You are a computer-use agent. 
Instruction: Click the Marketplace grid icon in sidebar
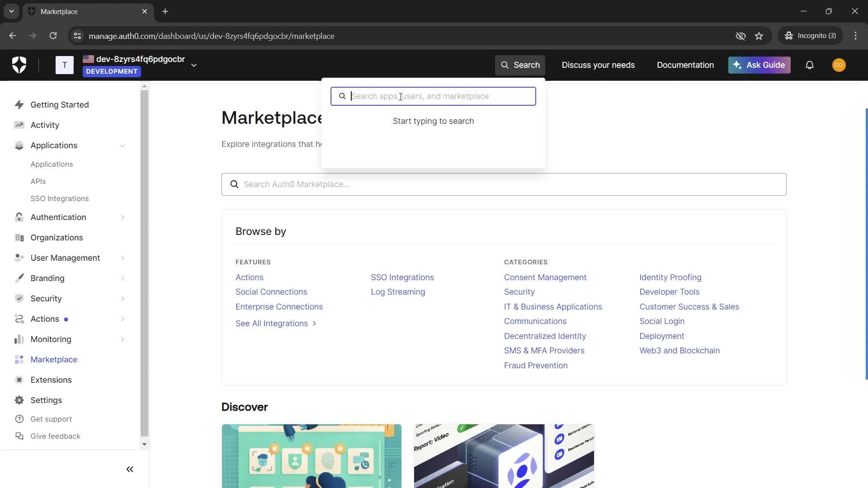coord(19,360)
